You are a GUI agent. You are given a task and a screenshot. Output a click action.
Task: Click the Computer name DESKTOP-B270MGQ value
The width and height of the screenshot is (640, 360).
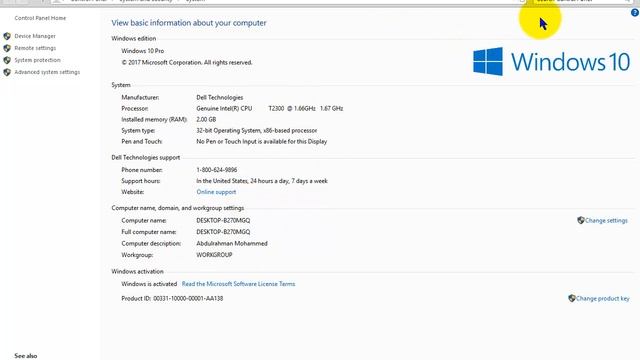pyautogui.click(x=223, y=220)
